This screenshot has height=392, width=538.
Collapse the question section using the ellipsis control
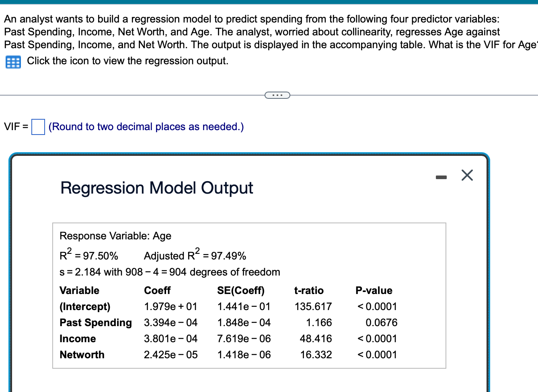coord(277,95)
